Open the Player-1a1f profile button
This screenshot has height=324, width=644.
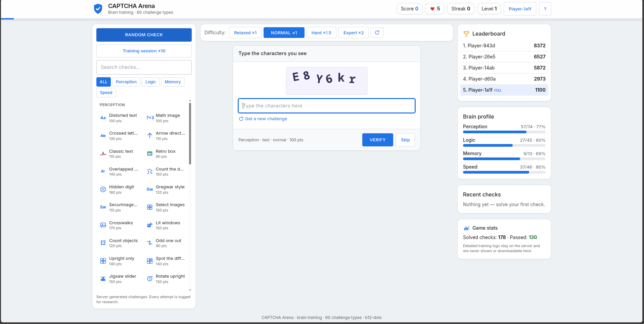[x=520, y=9]
